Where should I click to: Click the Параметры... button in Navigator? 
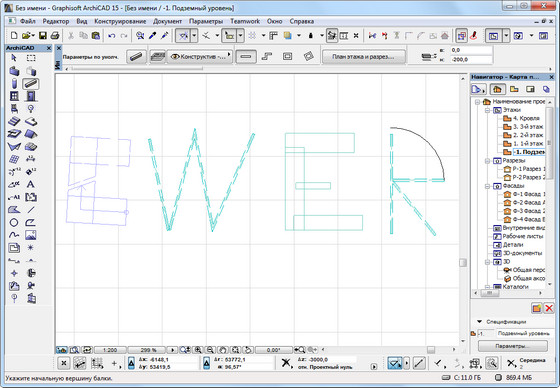(x=512, y=346)
